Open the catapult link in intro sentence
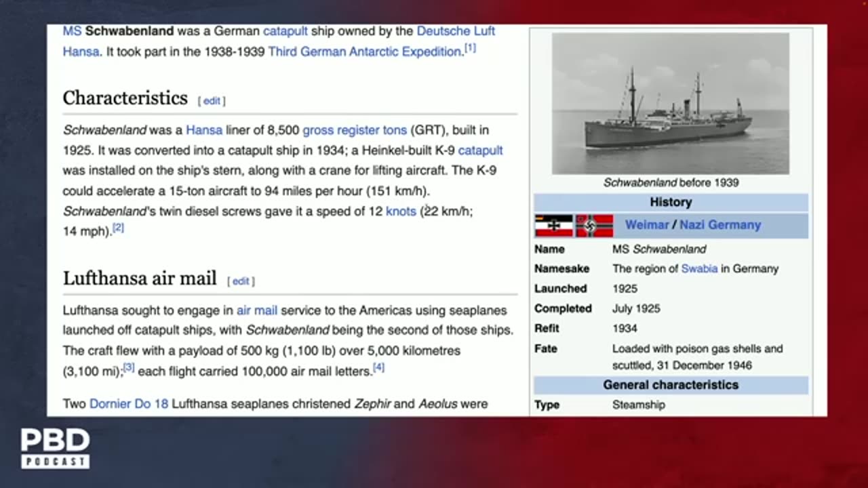 click(285, 31)
